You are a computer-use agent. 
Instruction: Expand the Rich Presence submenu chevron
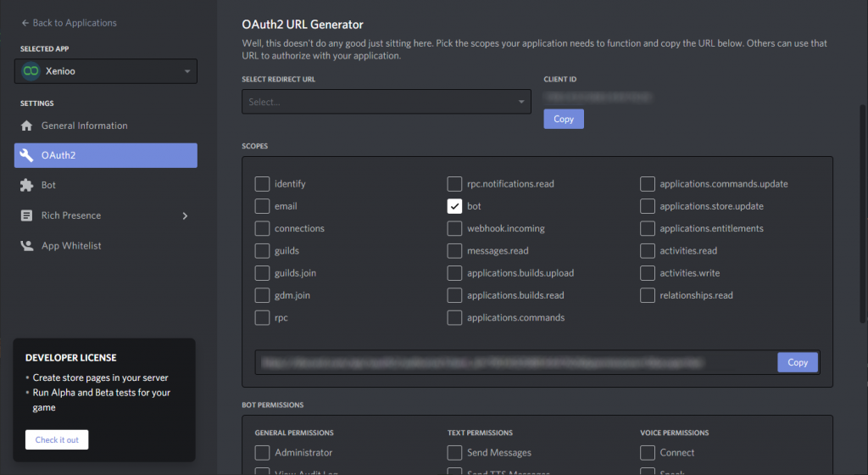185,215
